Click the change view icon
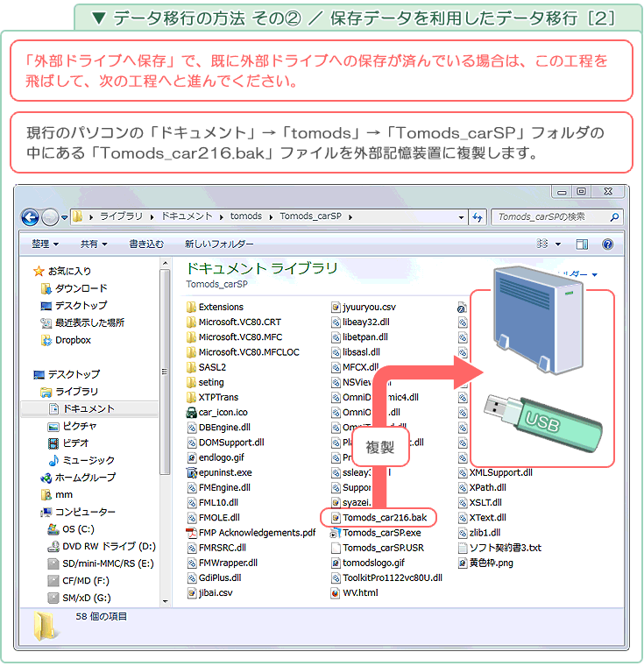The height and width of the screenshot is (666, 644). point(542,244)
